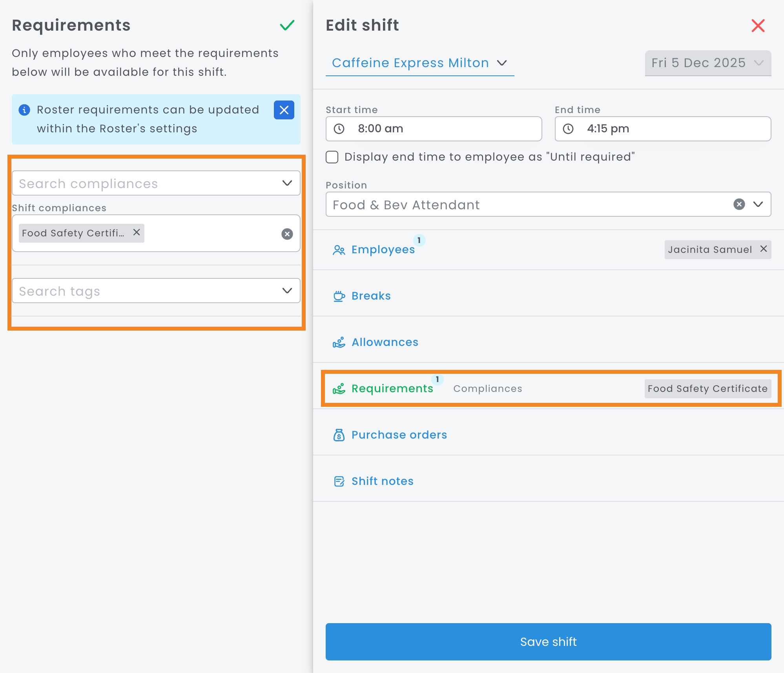Remove Food Safety Certificate compliance chip
Screen dimensions: 784x673
[x=137, y=232]
